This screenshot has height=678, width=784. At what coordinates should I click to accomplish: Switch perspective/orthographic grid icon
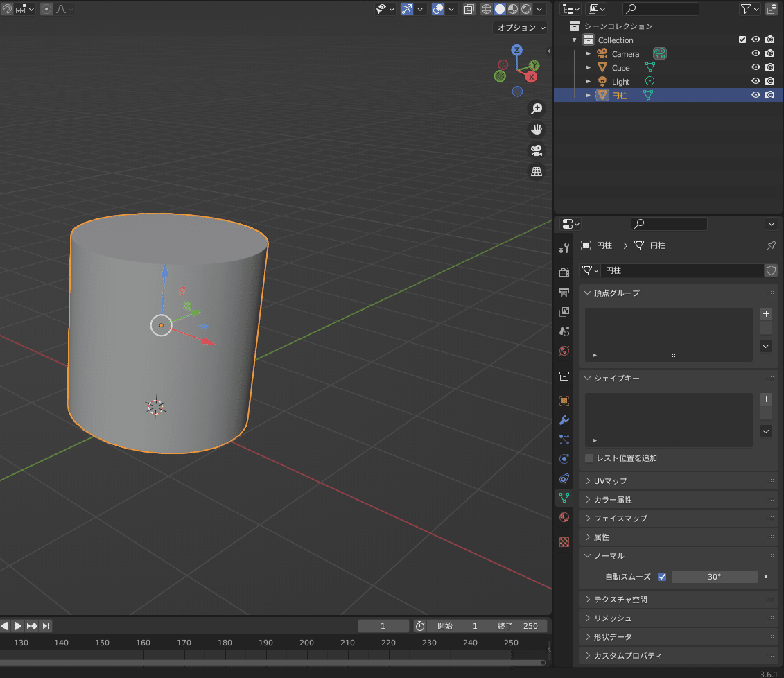pos(536,171)
